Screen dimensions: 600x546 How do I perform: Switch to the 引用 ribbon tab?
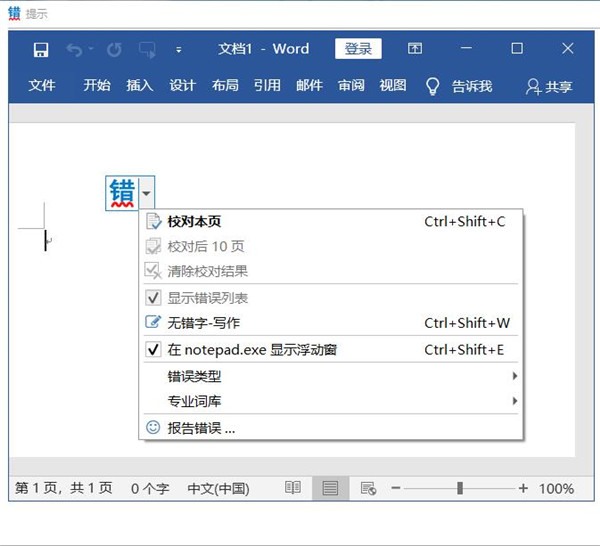(267, 85)
